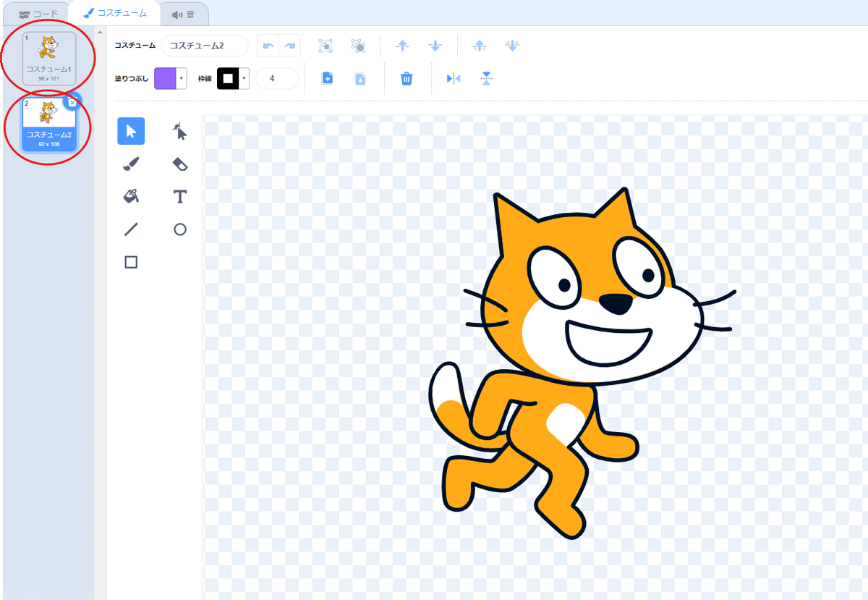Click the costume name field コスチューム2
This screenshot has width=868, height=600.
[205, 46]
